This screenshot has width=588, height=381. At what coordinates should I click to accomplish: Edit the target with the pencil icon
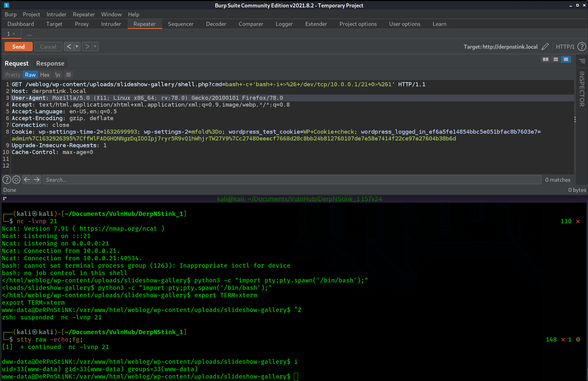(545, 47)
